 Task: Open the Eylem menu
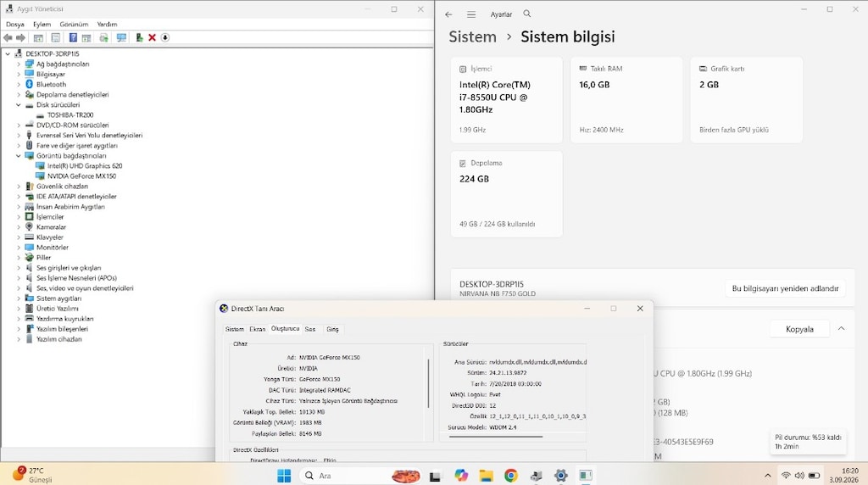pos(42,25)
